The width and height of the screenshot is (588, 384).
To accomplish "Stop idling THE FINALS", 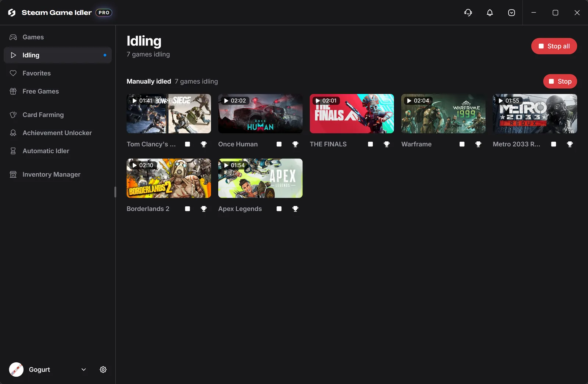I will click(x=370, y=144).
